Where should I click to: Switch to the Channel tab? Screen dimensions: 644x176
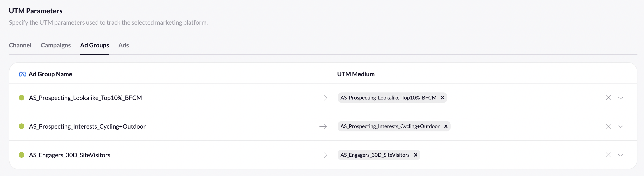click(x=20, y=45)
